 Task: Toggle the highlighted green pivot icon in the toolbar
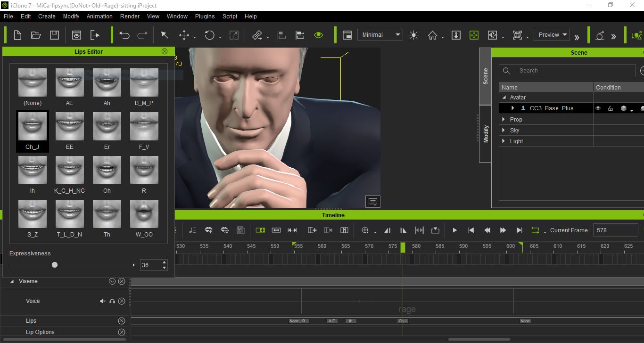pyautogui.click(x=474, y=35)
